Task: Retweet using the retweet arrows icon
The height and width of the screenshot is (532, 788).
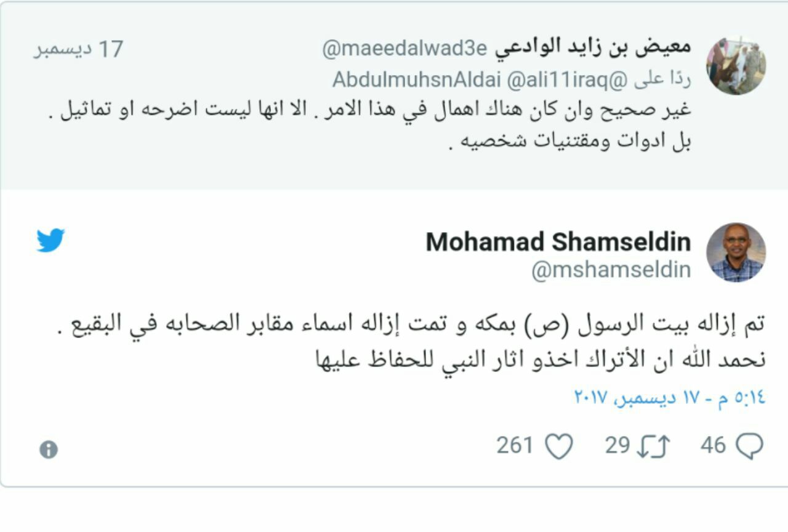Action: point(653,446)
